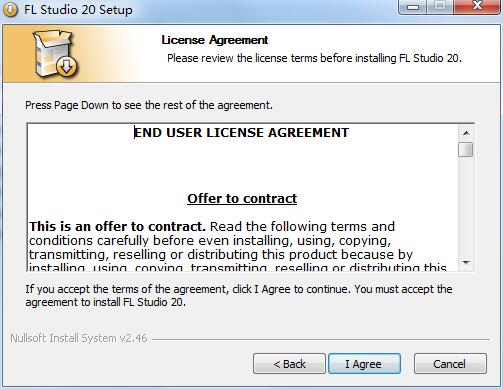The image size is (503, 389).
Task: Click the disabled maximize window button
Action: tap(440, 7)
